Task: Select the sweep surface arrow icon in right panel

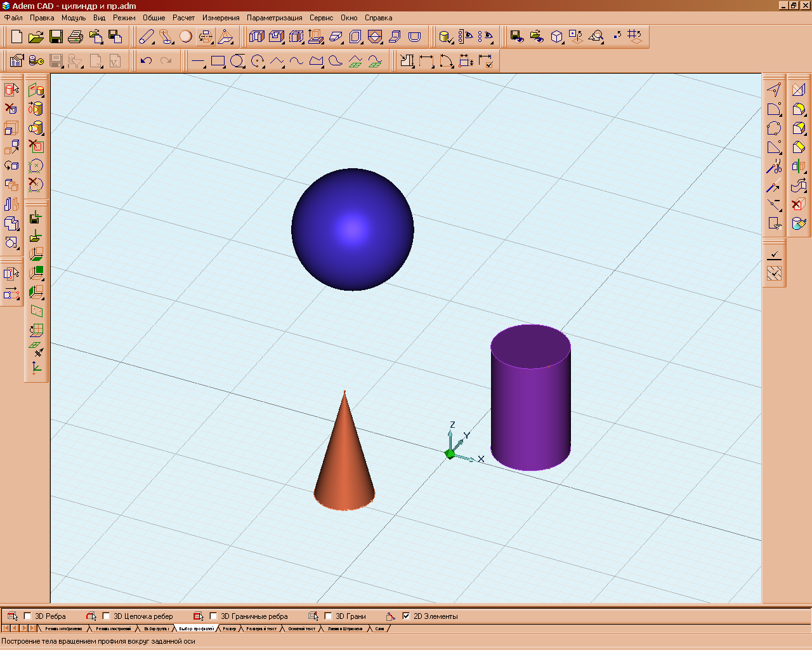Action: click(x=799, y=185)
